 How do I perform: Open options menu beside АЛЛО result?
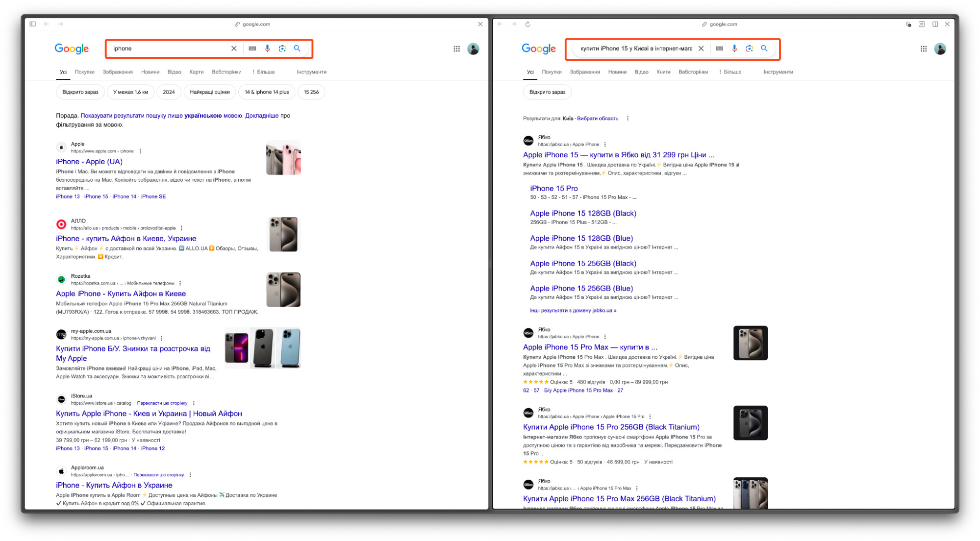click(181, 228)
